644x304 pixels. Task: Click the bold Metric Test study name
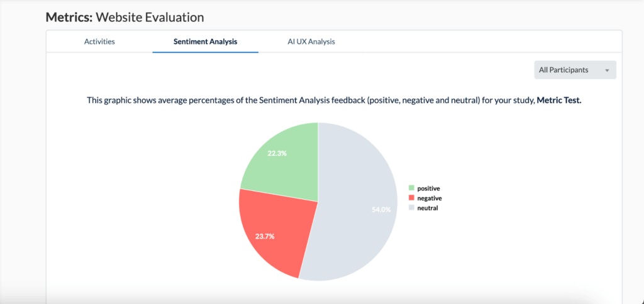coord(558,100)
